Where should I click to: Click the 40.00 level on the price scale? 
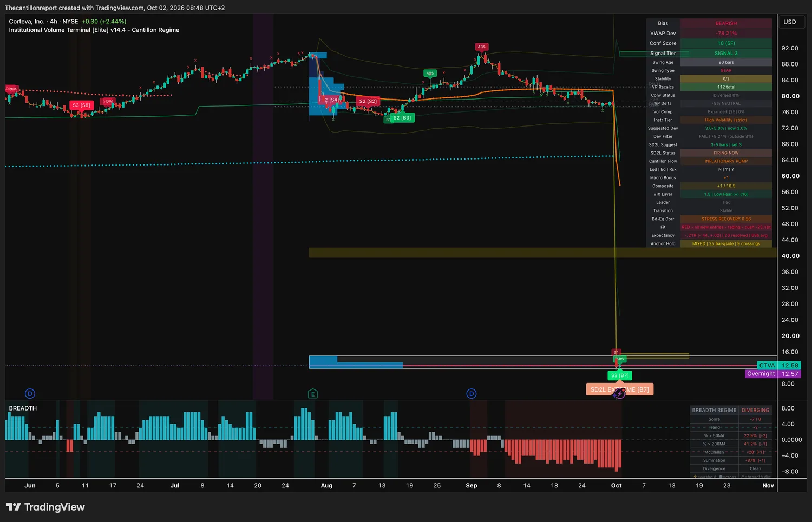click(x=790, y=256)
